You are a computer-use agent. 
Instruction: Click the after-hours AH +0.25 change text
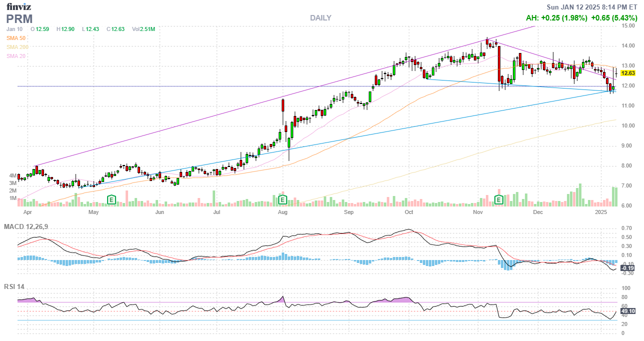(x=556, y=18)
